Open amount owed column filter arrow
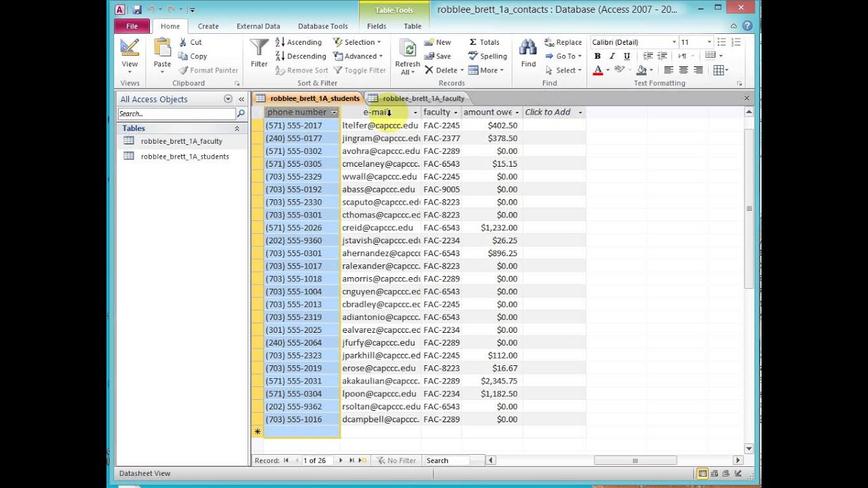The image size is (868, 488). coord(517,113)
